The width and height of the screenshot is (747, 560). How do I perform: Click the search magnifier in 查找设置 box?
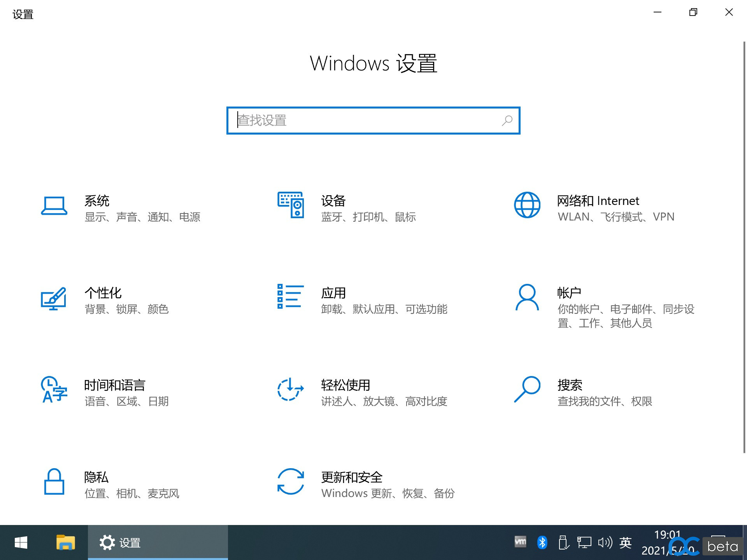(507, 121)
